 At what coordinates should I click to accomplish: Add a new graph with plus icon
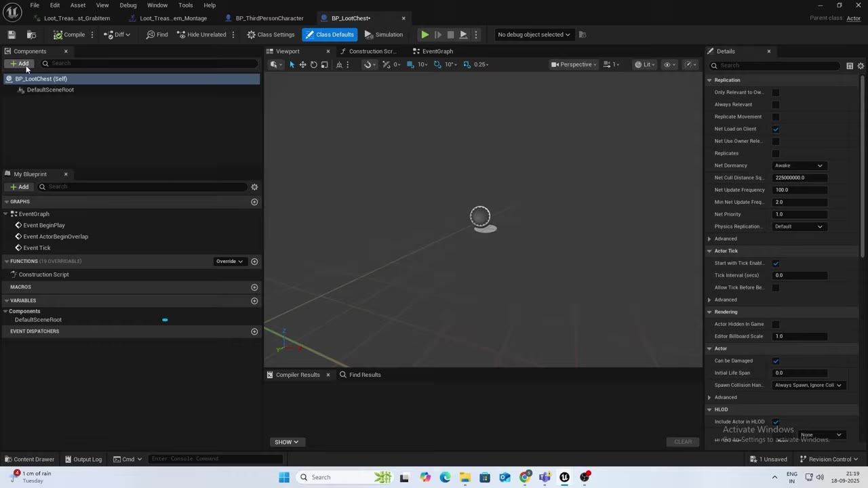point(254,202)
